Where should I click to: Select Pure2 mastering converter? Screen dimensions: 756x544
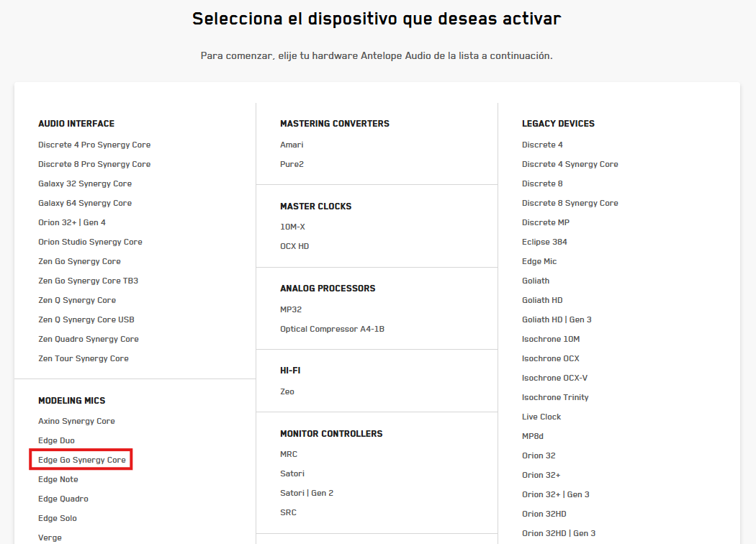pos(292,164)
